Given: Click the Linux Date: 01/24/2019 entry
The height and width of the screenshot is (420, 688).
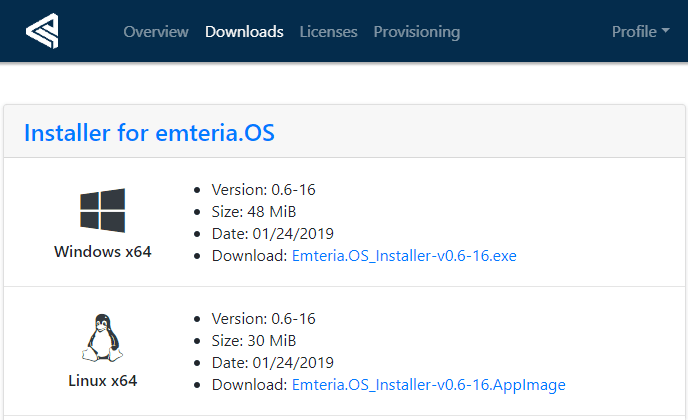Looking at the screenshot, I should [x=272, y=363].
